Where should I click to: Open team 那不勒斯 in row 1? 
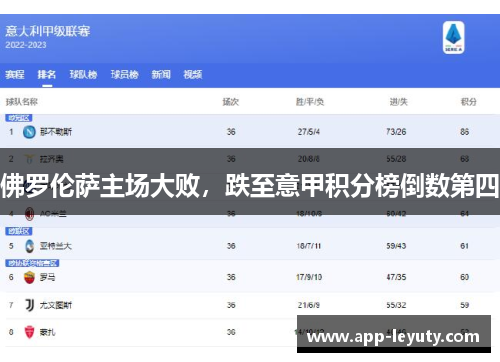56,132
